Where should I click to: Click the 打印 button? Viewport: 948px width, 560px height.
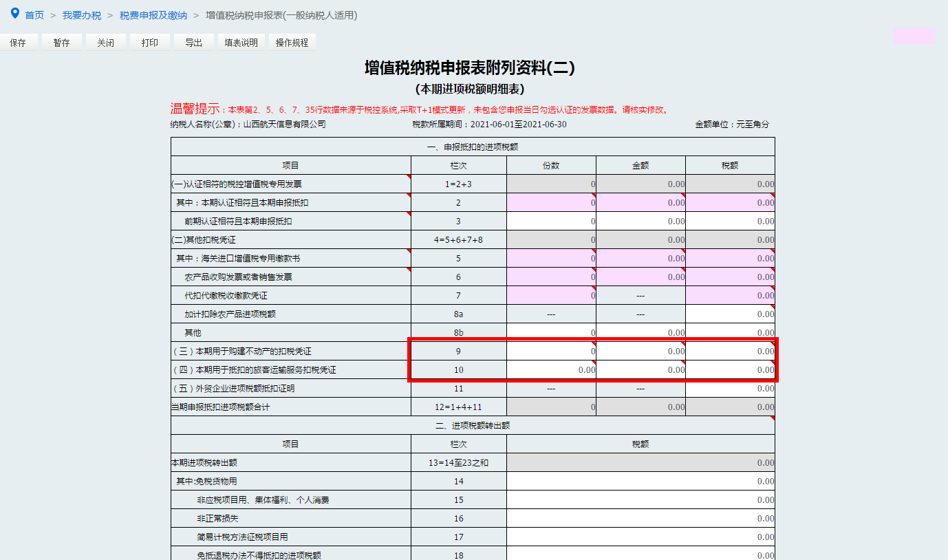click(149, 43)
